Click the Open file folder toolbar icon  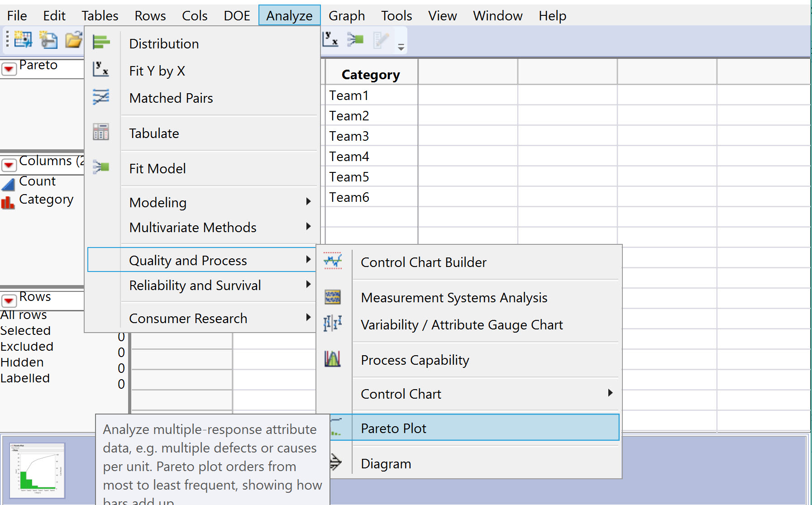coord(74,40)
